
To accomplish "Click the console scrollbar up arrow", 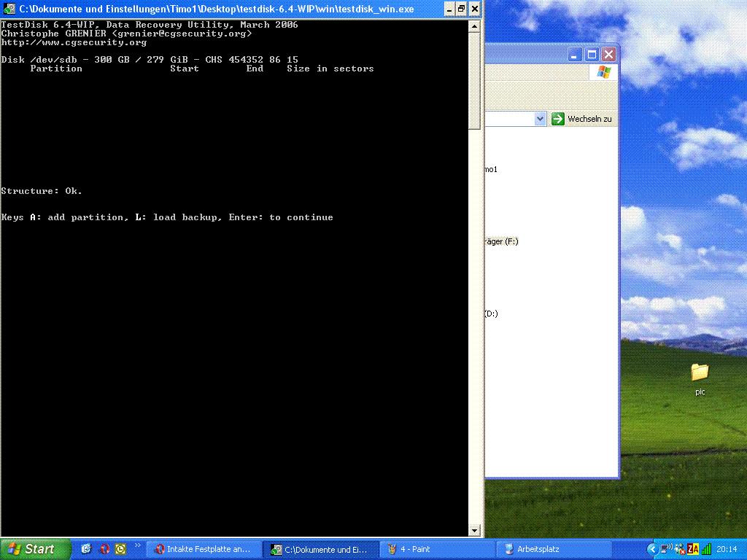I will (x=474, y=27).
